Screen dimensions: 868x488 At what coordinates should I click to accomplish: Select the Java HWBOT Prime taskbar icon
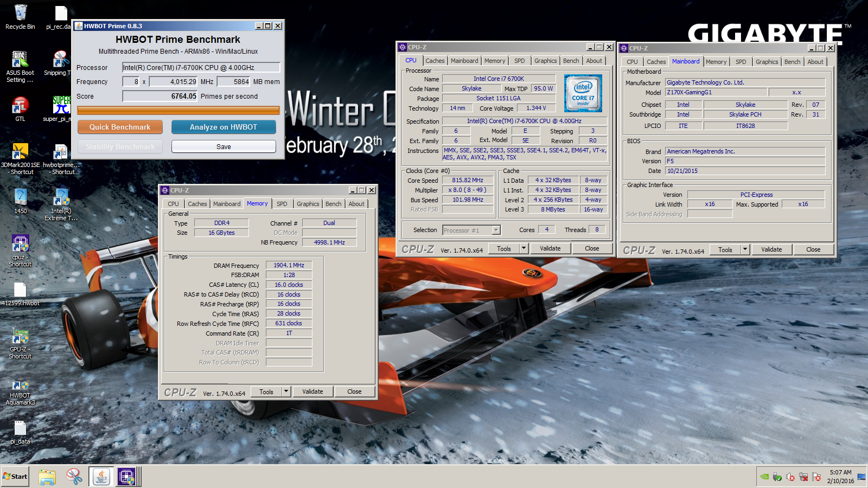coord(101,477)
